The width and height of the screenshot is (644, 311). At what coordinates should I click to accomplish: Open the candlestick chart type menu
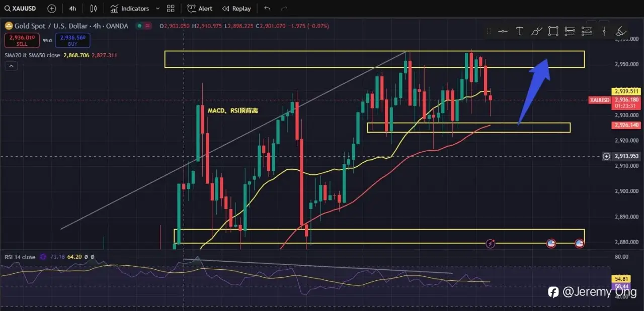point(93,9)
